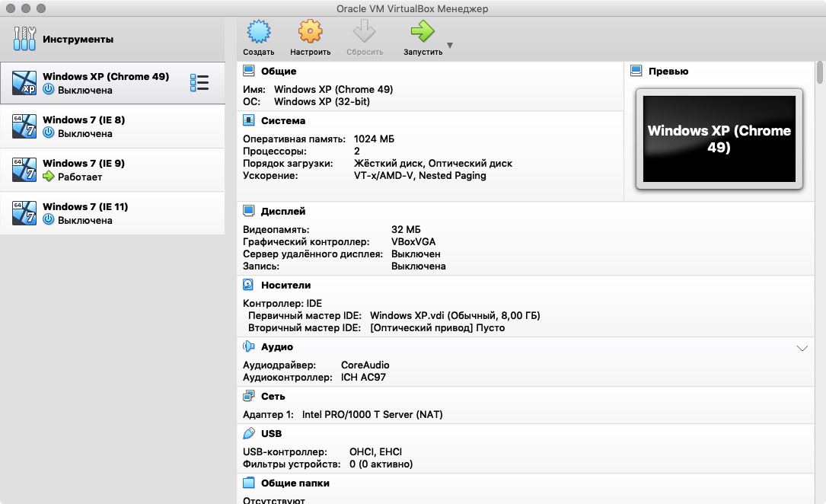Click the Windows XP.vdi disk entry
826x504 pixels.
455,315
